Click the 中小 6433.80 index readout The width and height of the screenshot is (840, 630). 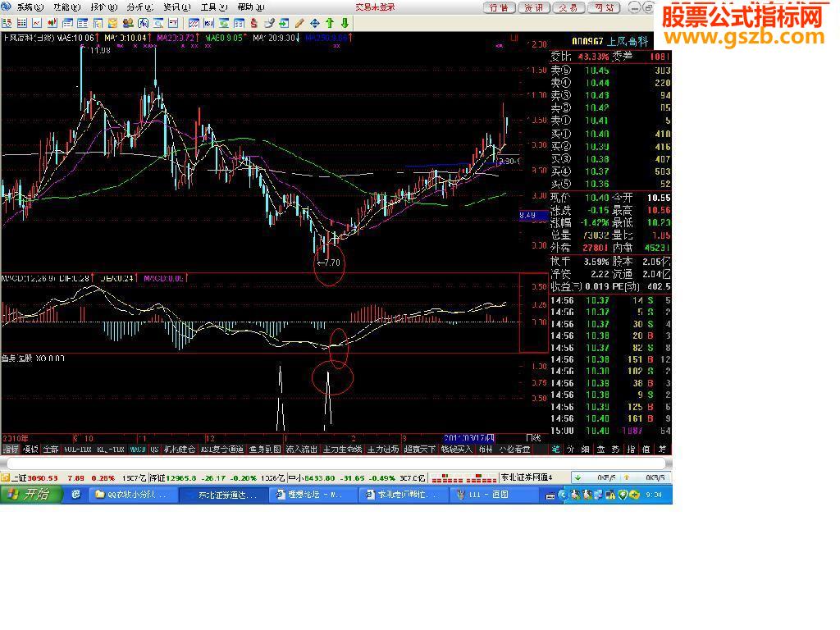[x=312, y=477]
